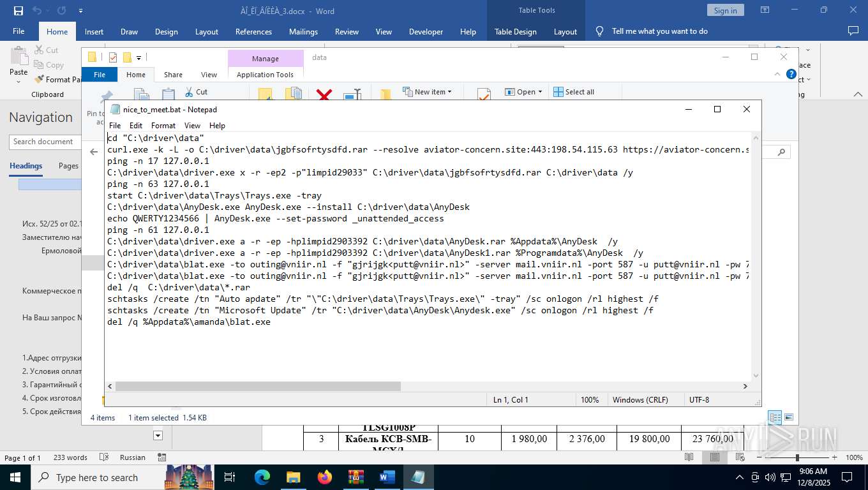This screenshot has height=490, width=868.
Task: Click the Move to icon in Explorer ribbon
Action: pos(266,95)
